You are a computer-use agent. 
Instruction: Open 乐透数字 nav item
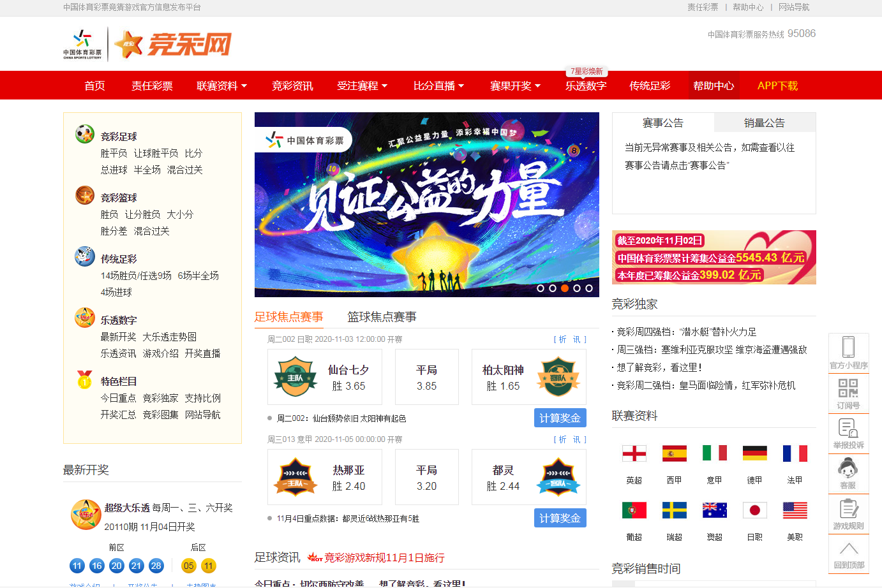[586, 85]
